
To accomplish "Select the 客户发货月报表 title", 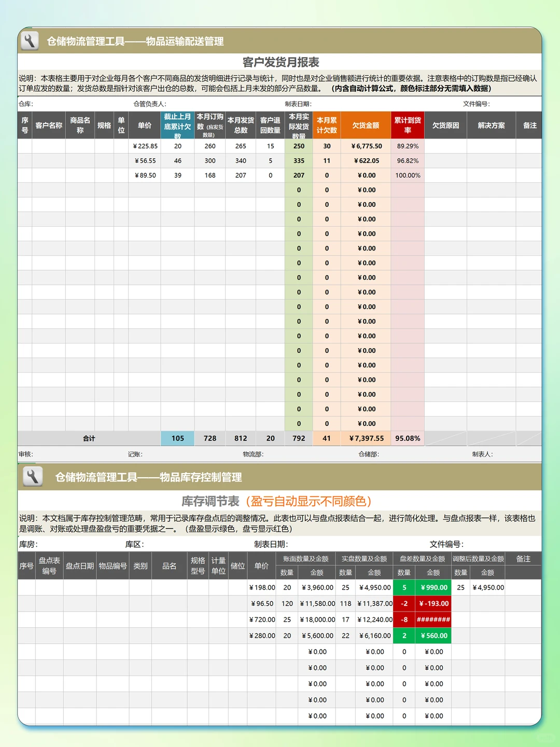I will (280, 62).
